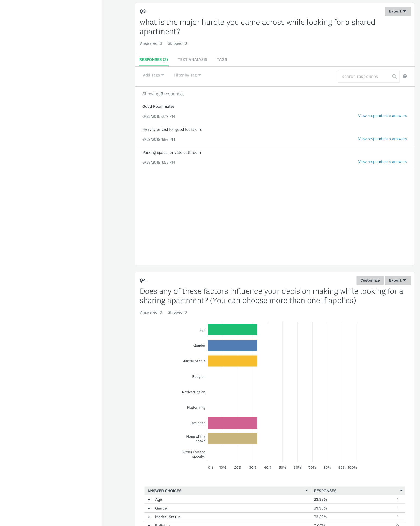Open the Q3 Export dropdown

click(x=397, y=11)
